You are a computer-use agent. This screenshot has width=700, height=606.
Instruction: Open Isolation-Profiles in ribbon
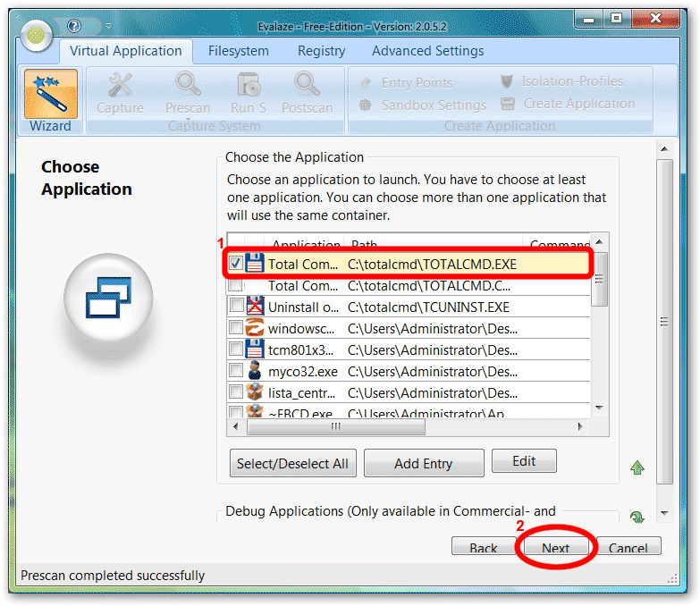561,81
